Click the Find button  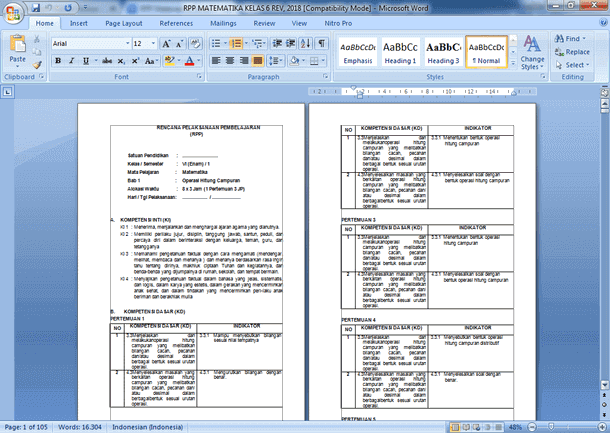570,39
